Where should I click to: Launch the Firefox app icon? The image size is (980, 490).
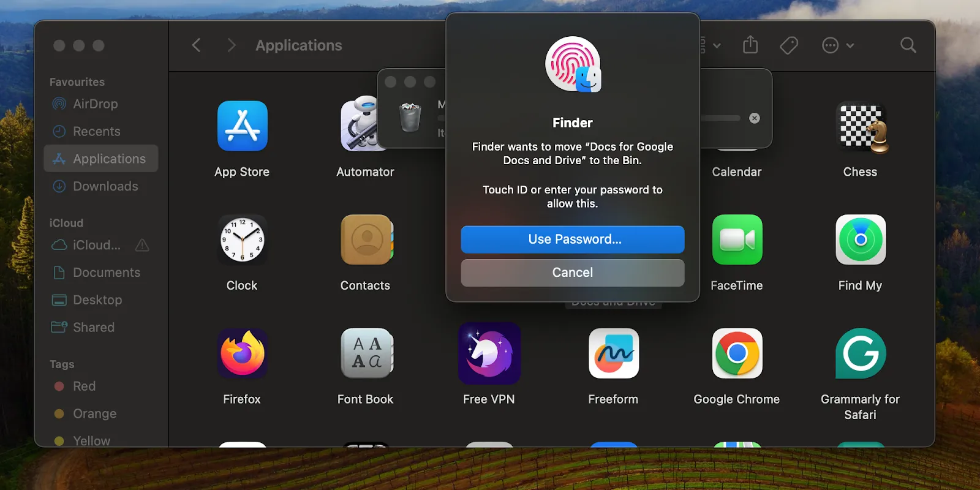click(x=243, y=353)
